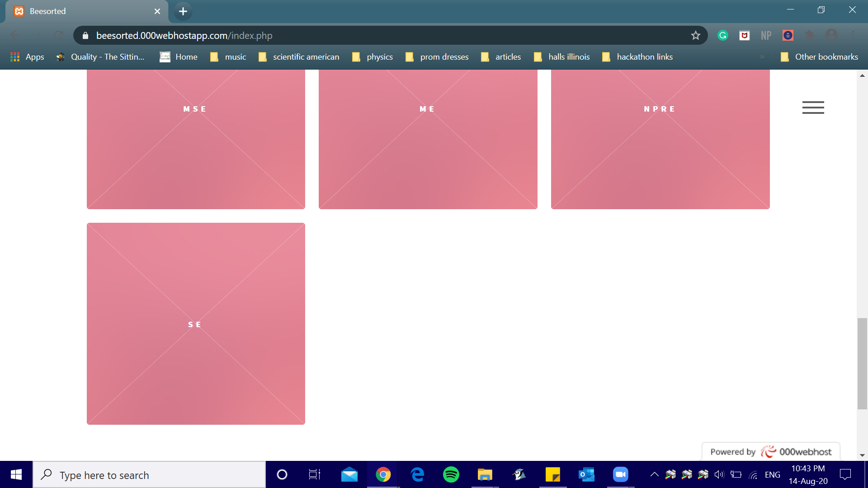The width and height of the screenshot is (868, 488).
Task: Open new tab with plus button
Action: tap(183, 11)
